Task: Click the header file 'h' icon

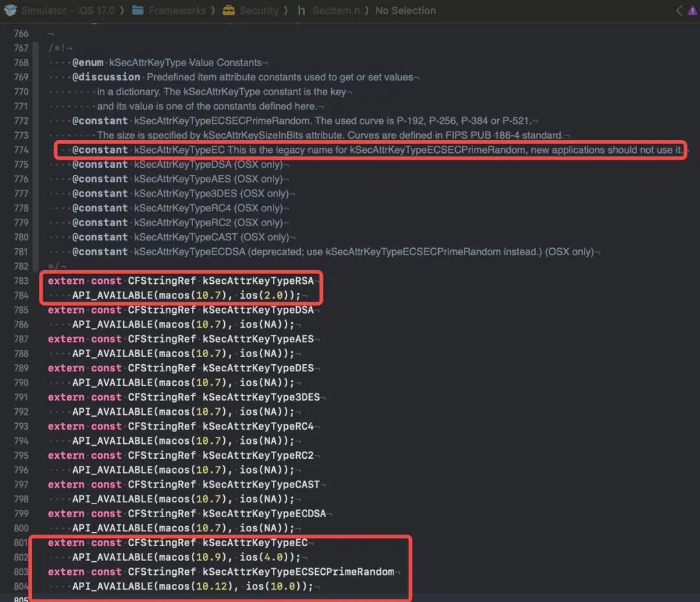Action: 301,10
